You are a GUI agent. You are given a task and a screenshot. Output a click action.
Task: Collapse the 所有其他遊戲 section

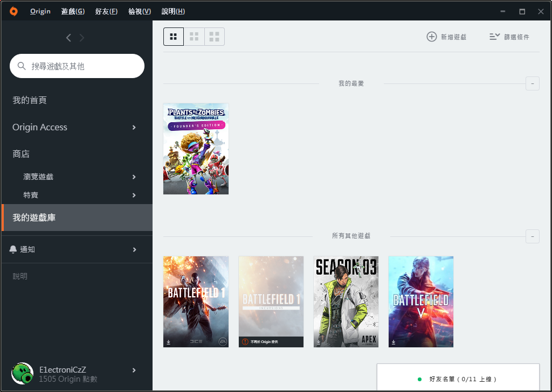532,236
